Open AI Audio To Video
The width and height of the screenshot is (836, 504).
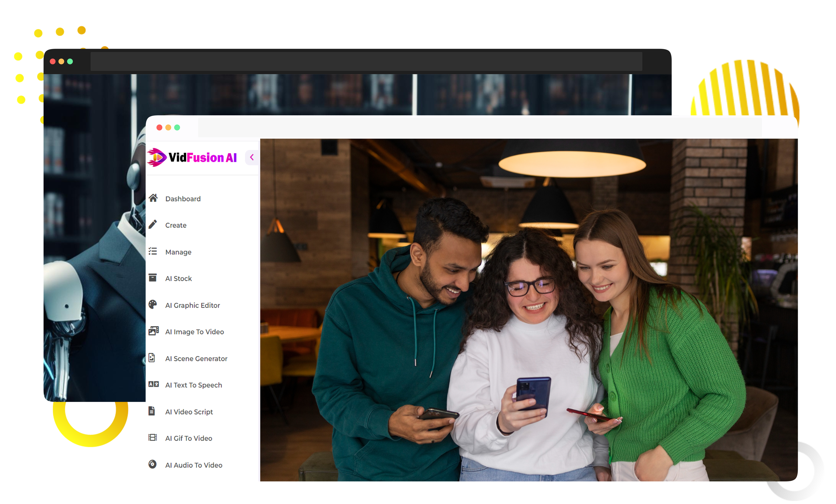pyautogui.click(x=194, y=465)
